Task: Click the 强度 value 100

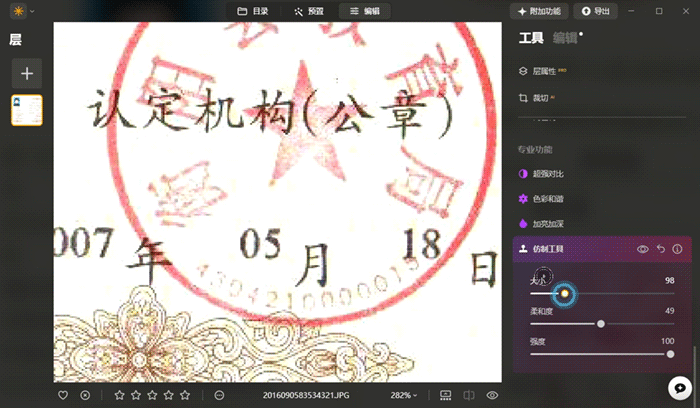Action: pos(667,341)
